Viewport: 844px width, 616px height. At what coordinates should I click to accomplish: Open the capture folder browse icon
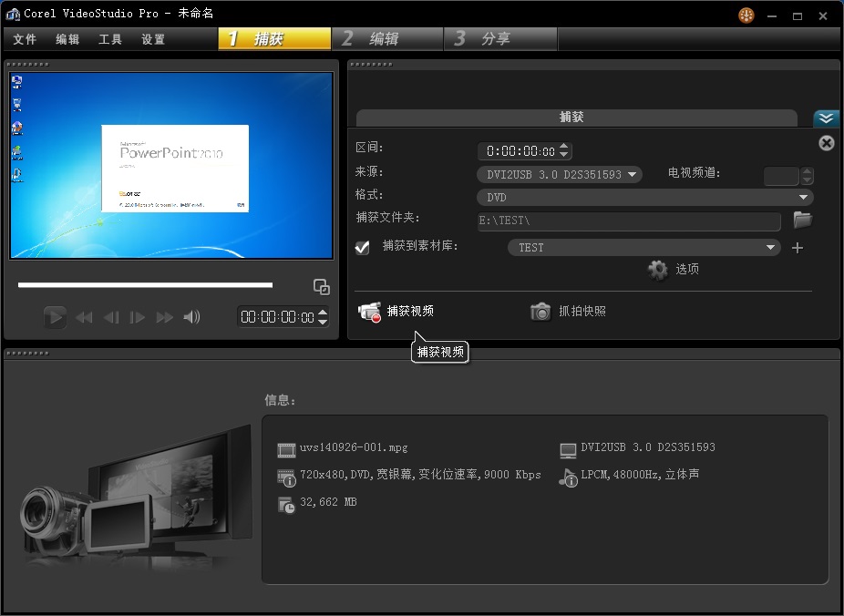point(802,220)
